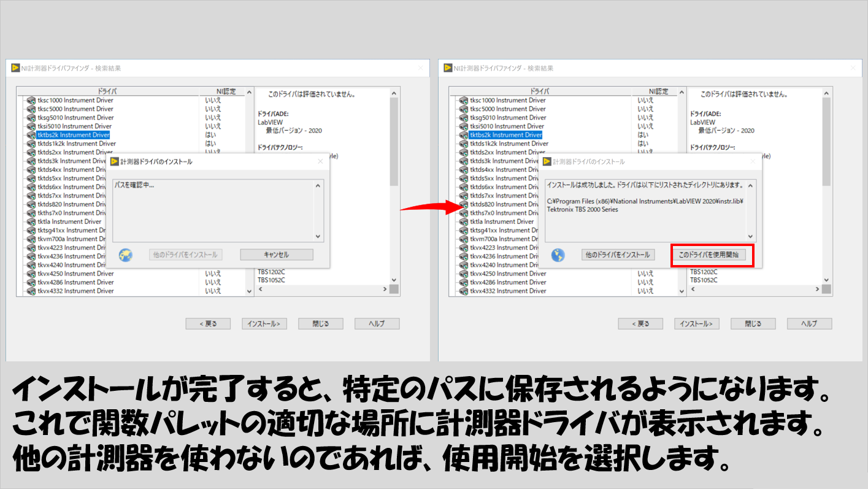Select tkvx4250 Instrument Driver in right window

[x=507, y=274]
